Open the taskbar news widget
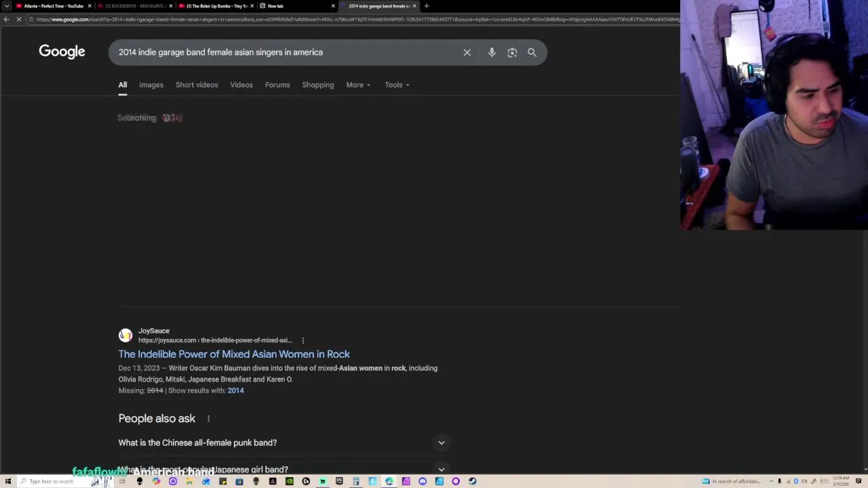This screenshot has width=868, height=488. (732, 481)
